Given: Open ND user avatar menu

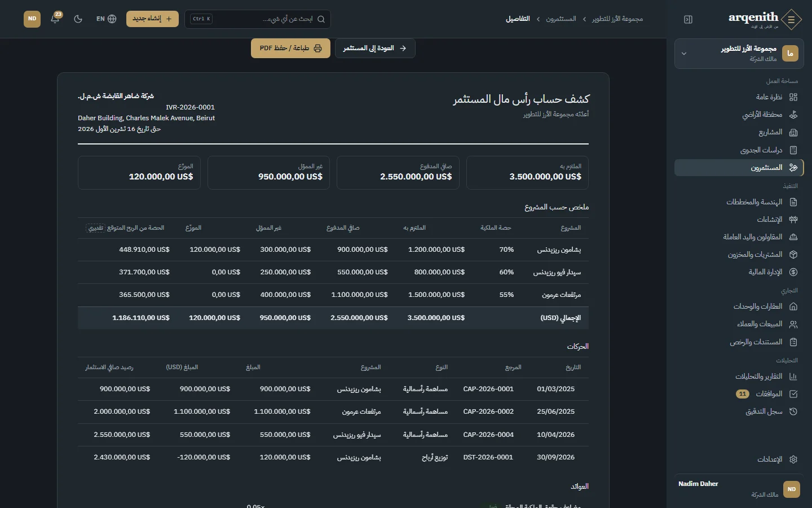Looking at the screenshot, I should (32, 19).
